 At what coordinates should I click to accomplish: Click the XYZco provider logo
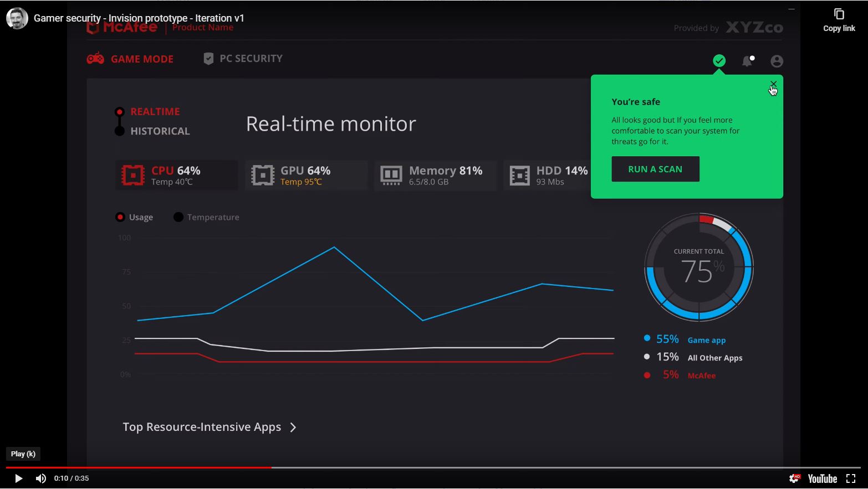coord(754,27)
